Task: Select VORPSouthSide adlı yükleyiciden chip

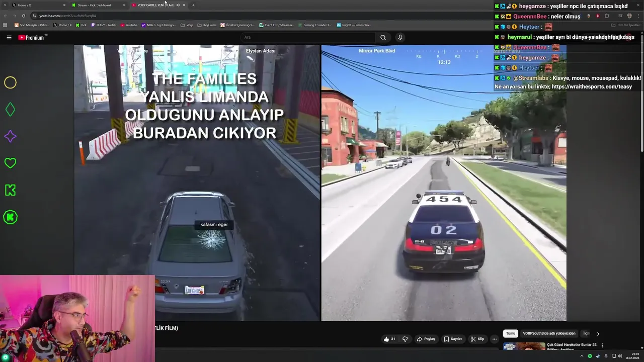Action: pos(549,333)
